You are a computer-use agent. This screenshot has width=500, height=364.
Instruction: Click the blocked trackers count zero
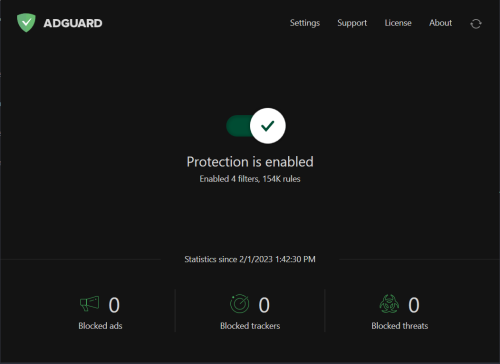(x=264, y=305)
